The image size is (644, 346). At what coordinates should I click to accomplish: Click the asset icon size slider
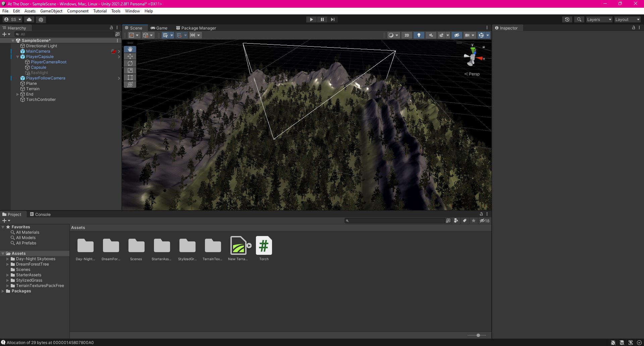click(x=478, y=335)
